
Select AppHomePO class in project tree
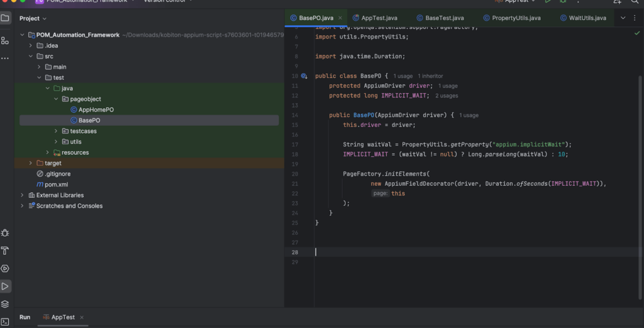click(x=96, y=110)
